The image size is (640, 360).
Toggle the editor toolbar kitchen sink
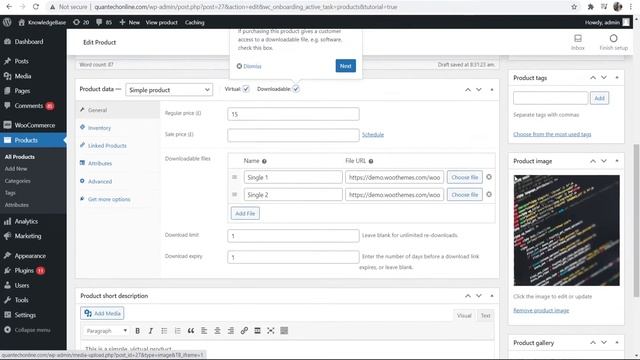pos(284,331)
